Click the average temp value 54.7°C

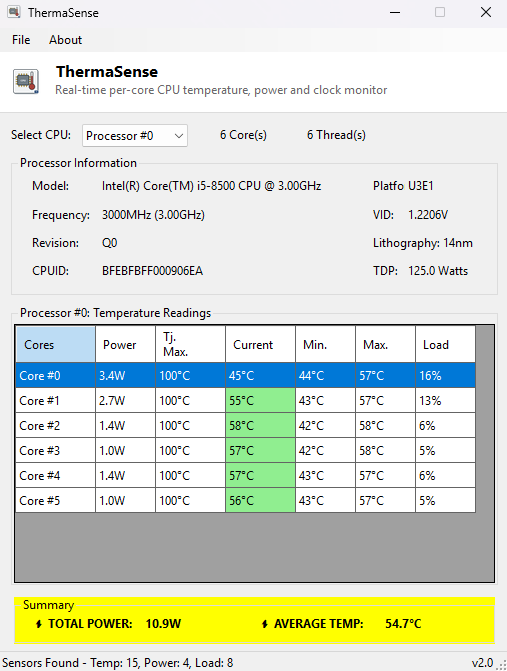pos(403,624)
